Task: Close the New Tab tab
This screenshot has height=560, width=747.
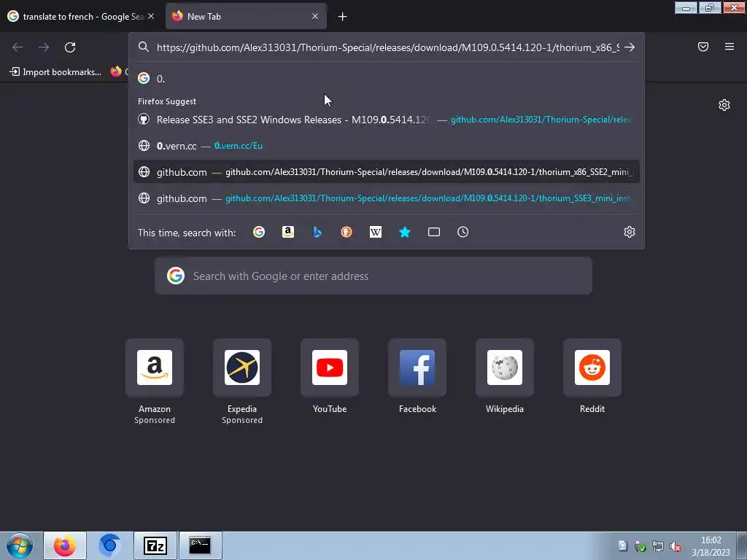Action: point(315,16)
